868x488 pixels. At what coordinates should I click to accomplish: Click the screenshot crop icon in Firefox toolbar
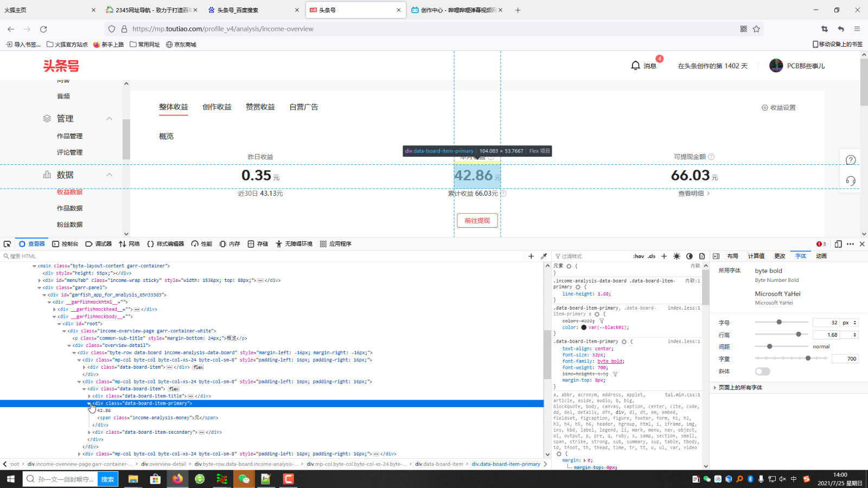(x=825, y=29)
